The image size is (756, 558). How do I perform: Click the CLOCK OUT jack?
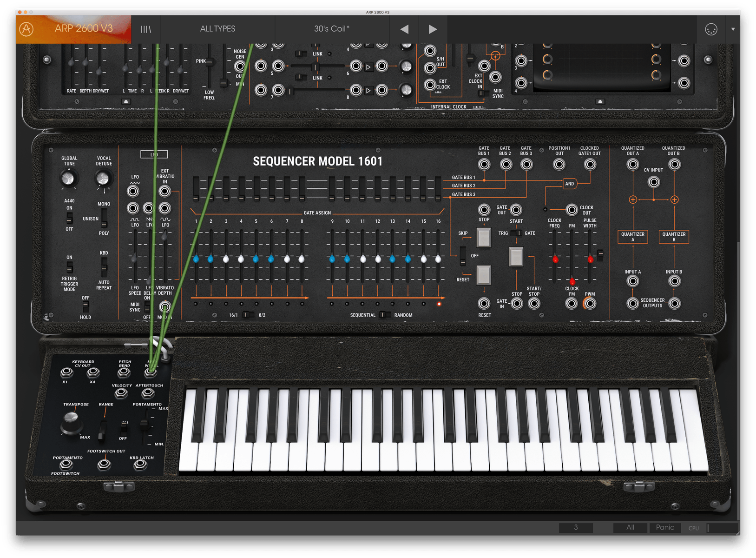coord(571,209)
